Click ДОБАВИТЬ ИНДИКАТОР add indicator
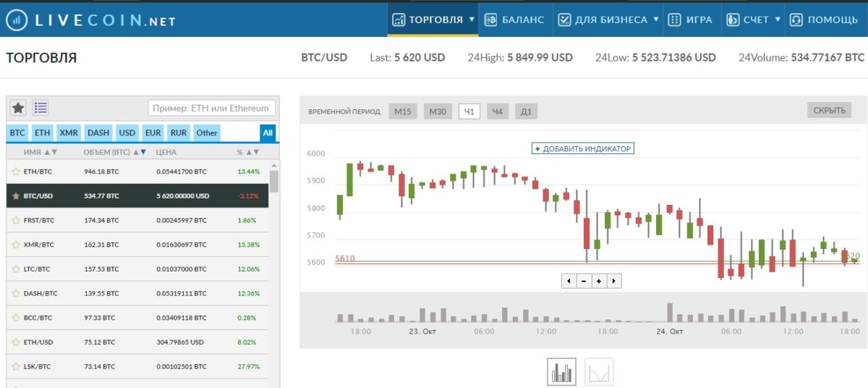 [x=583, y=148]
